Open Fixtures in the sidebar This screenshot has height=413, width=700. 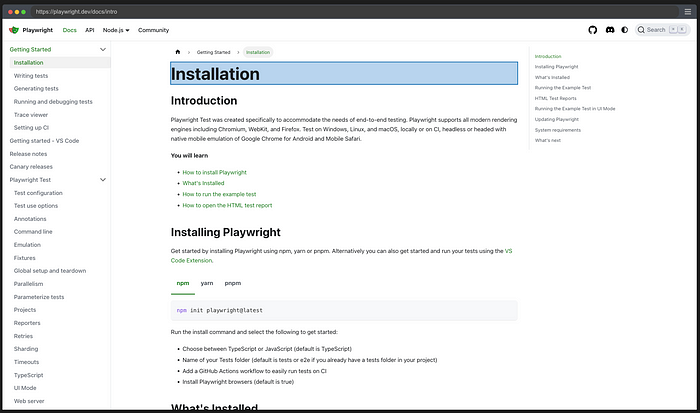pos(25,258)
